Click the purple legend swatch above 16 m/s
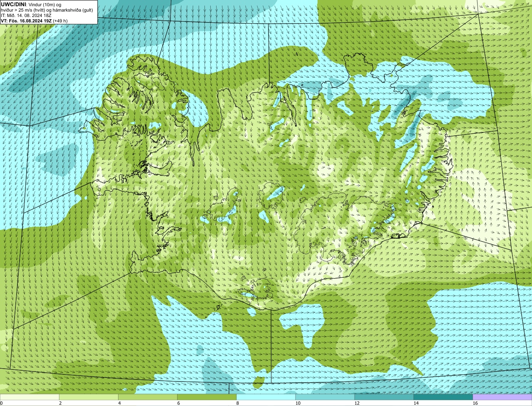532x406 pixels. pyautogui.click(x=502, y=397)
